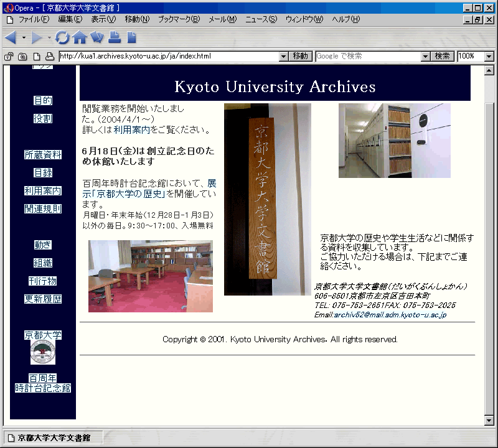Go forward with the Forward arrow
The image size is (498, 448).
click(x=37, y=37)
